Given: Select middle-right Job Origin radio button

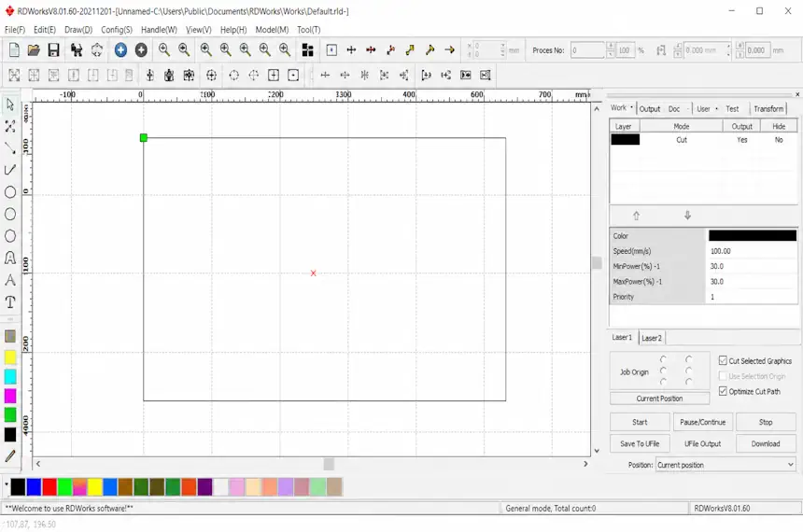Looking at the screenshot, I should pos(689,371).
